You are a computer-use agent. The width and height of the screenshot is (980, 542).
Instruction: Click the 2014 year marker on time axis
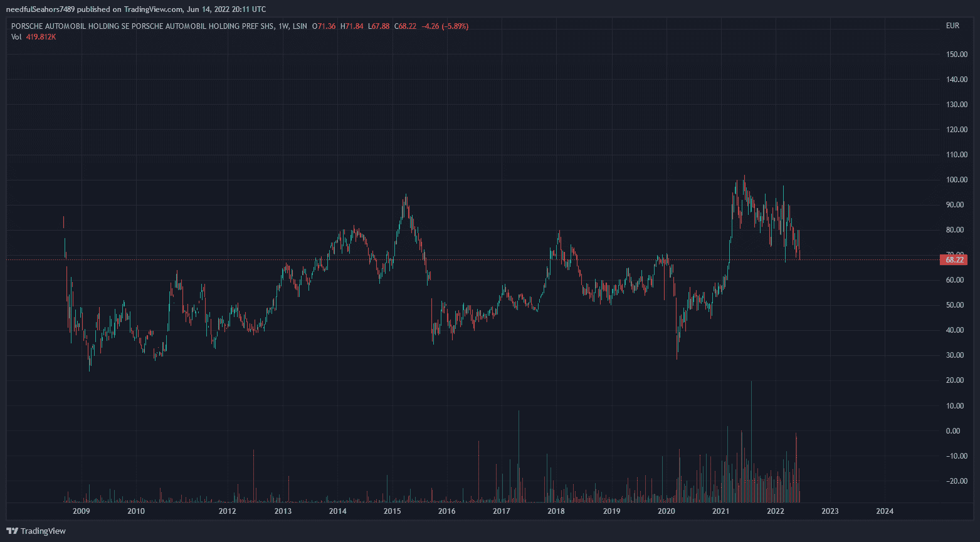tap(337, 511)
